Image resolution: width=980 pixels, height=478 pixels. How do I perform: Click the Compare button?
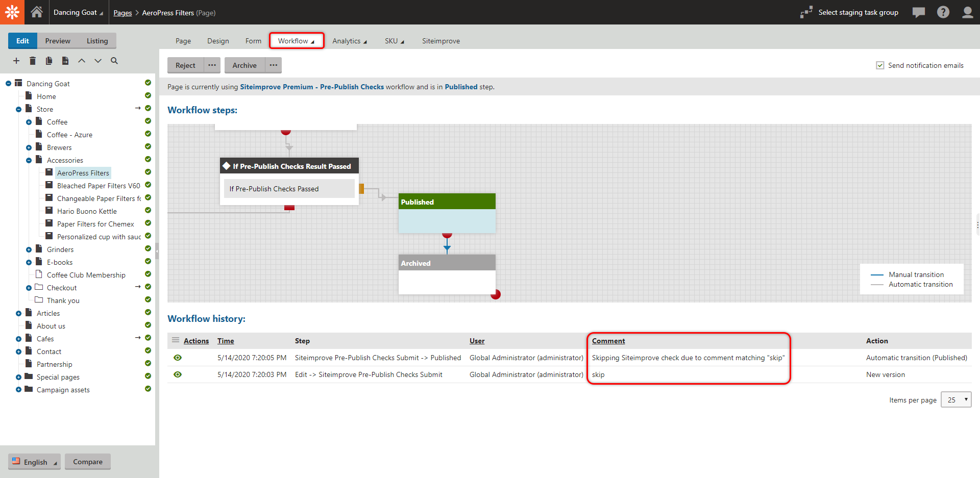[88, 462]
